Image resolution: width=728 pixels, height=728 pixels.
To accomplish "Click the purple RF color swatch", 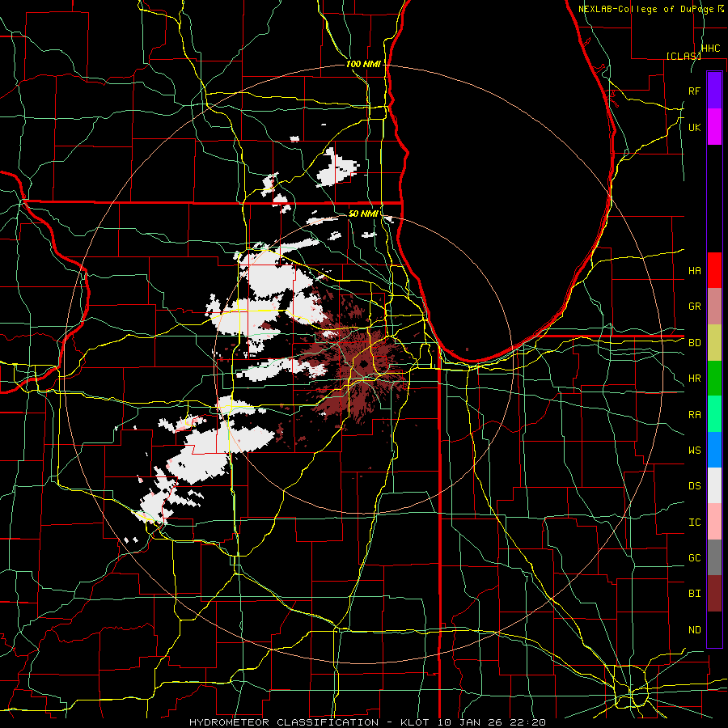I will pyautogui.click(x=714, y=91).
